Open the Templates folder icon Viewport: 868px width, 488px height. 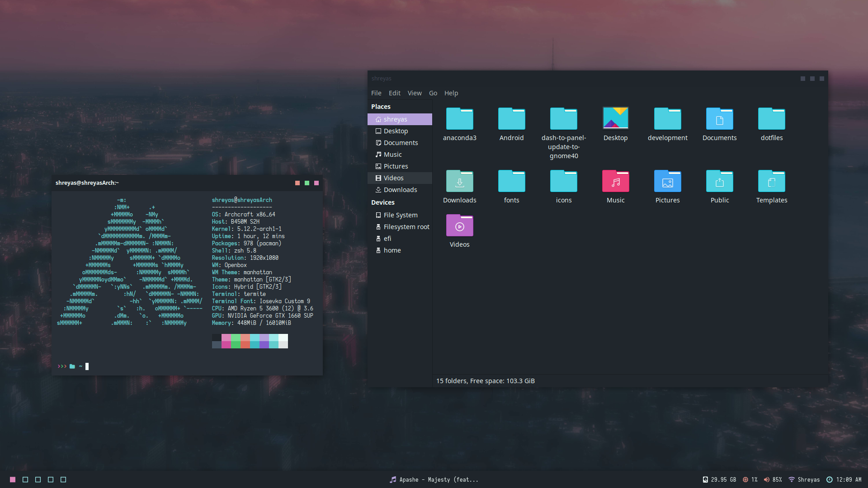[771, 181]
